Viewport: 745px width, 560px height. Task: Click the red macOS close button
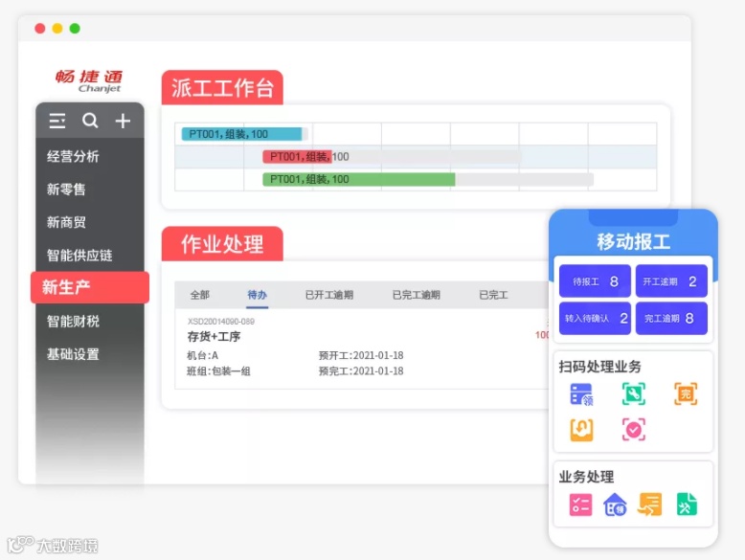coord(40,29)
